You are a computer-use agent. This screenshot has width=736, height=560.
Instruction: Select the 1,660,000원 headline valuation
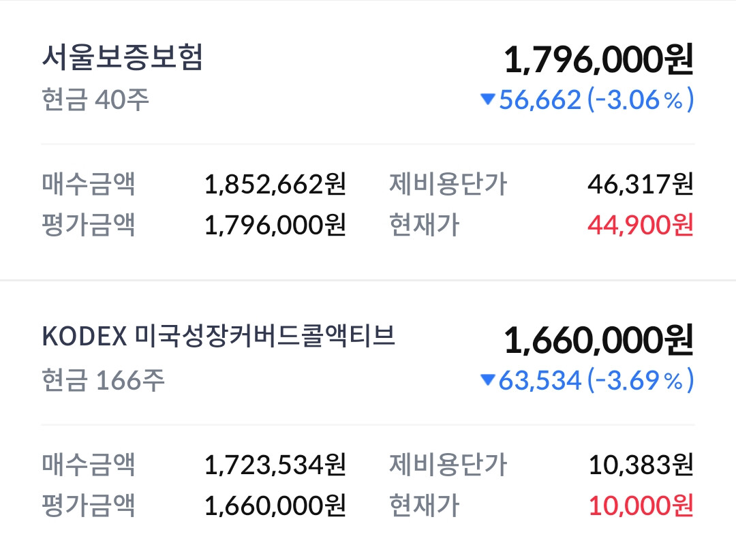point(598,340)
